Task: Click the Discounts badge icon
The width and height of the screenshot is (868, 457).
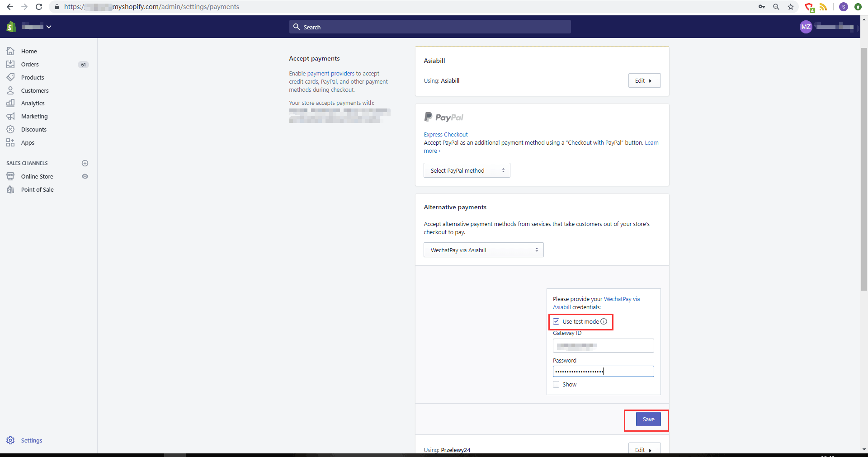Action: (10, 129)
